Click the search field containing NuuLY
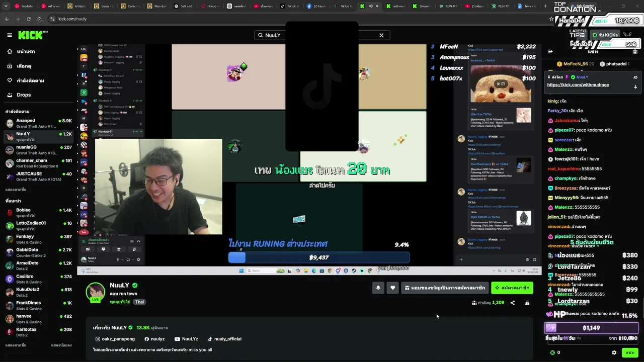 tap(322, 35)
